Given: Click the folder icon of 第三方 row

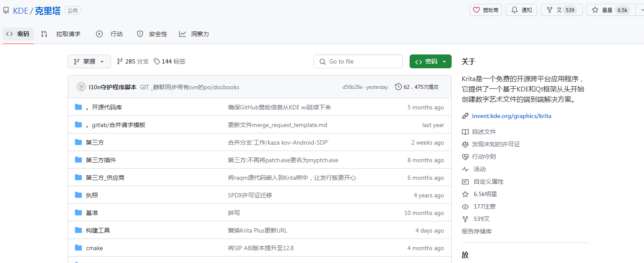Looking at the screenshot, I should [x=78, y=142].
